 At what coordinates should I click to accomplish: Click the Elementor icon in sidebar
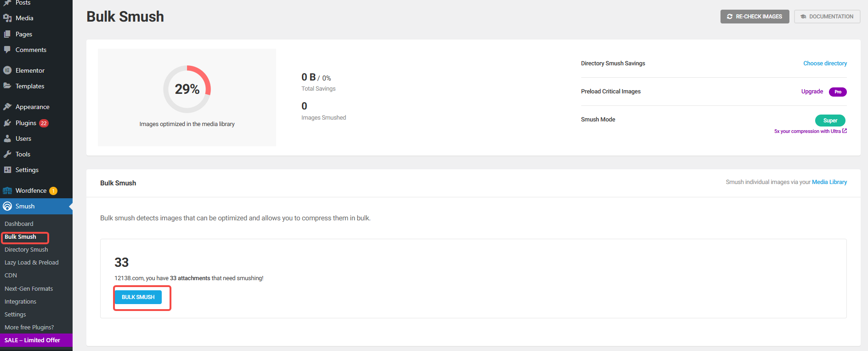(7, 70)
